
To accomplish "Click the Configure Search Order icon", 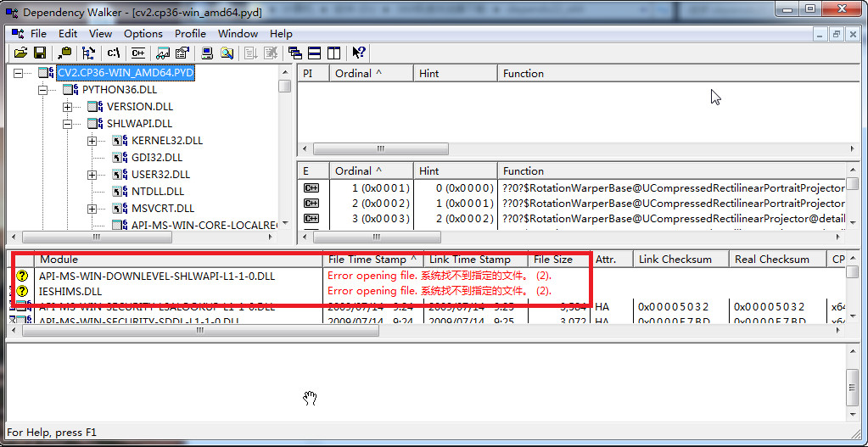I will tap(227, 53).
